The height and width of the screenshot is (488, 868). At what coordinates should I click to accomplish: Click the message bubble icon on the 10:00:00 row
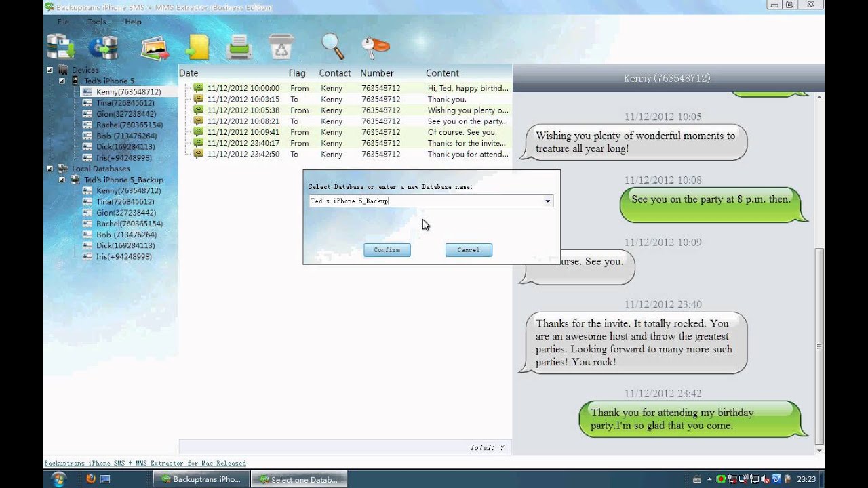(198, 88)
